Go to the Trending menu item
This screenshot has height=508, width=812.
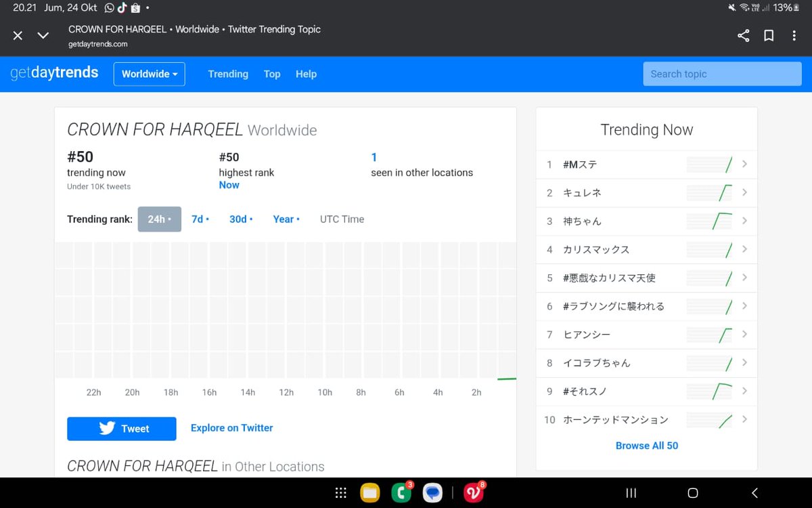click(228, 74)
